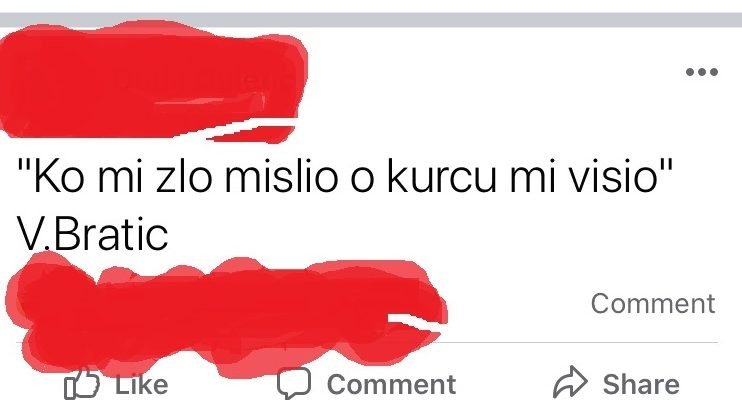Click the "V.Bratic" signature line
742x400 pixels.
(92, 233)
